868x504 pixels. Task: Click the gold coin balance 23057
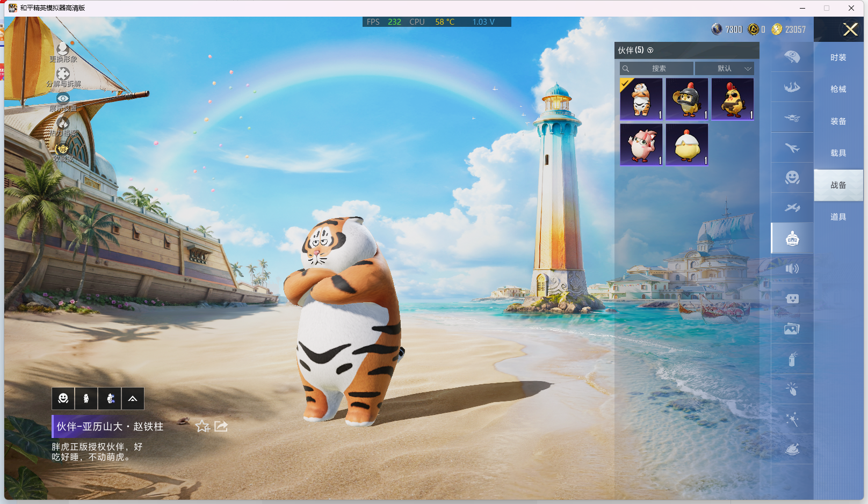(789, 30)
